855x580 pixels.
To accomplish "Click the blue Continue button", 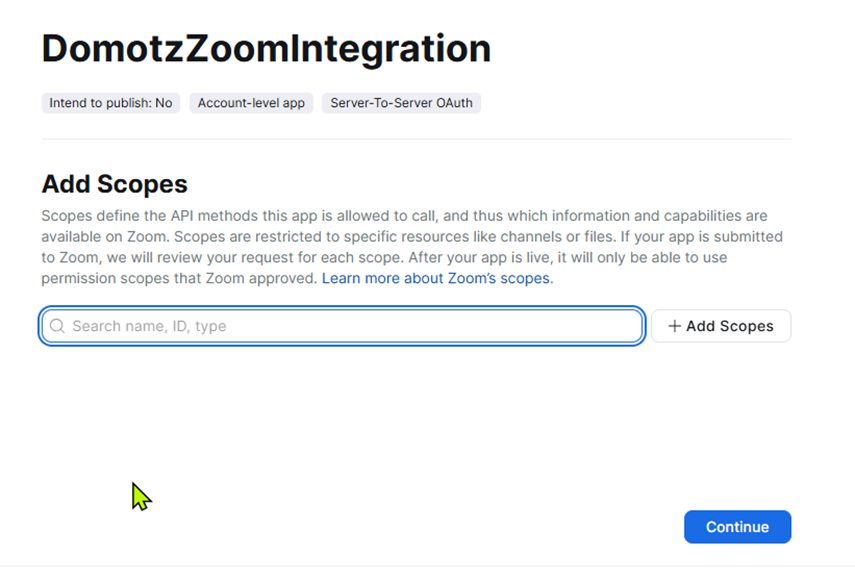I will click(x=737, y=527).
